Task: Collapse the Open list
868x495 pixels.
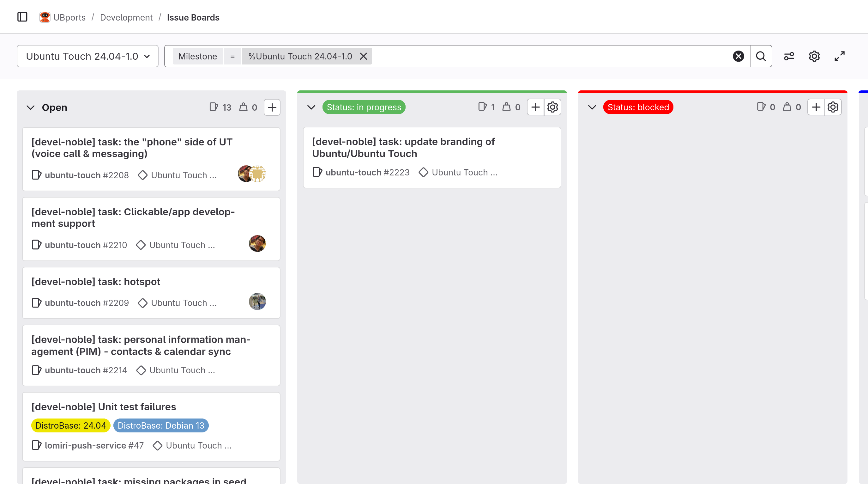Action: (x=31, y=107)
